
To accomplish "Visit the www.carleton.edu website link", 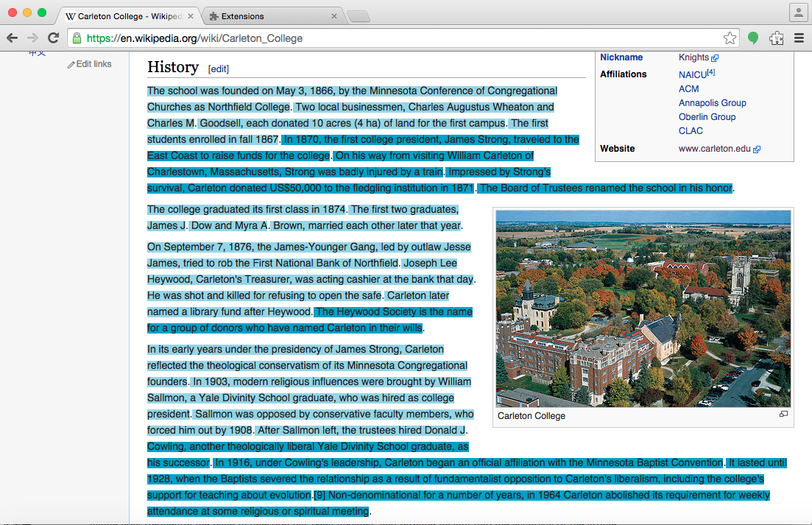I will tap(714, 149).
